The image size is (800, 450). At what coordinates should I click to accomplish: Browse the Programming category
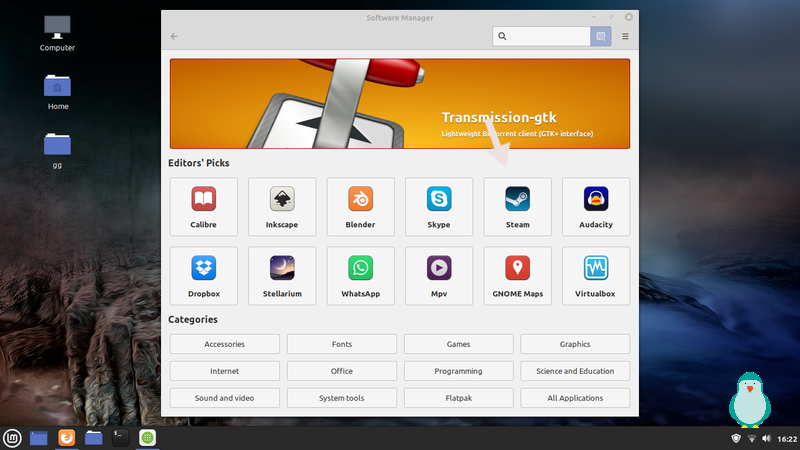459,371
